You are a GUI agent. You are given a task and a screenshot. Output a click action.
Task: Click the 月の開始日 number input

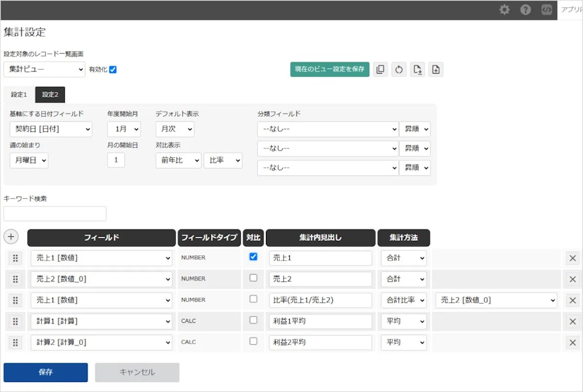116,160
